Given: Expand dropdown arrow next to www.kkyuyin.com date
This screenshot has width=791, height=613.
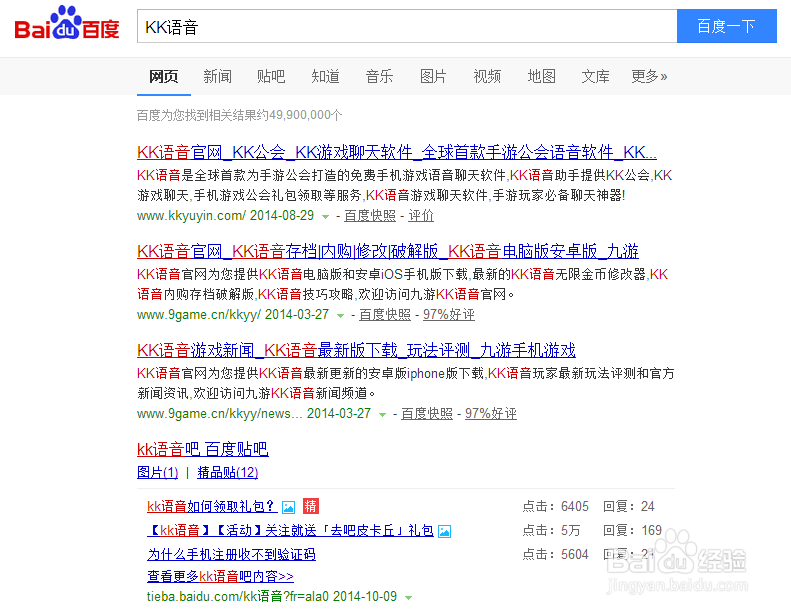Looking at the screenshot, I should pyautogui.click(x=326, y=216).
